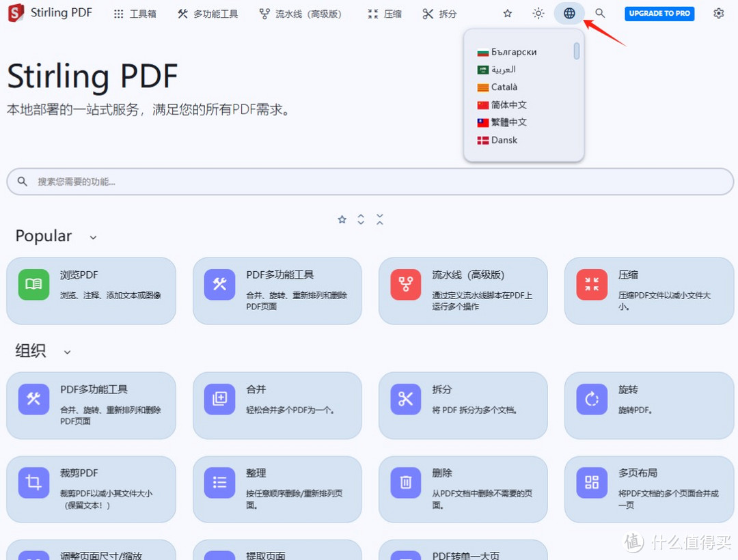Open the 整理 tool card
The height and width of the screenshot is (560, 738).
tap(277, 489)
